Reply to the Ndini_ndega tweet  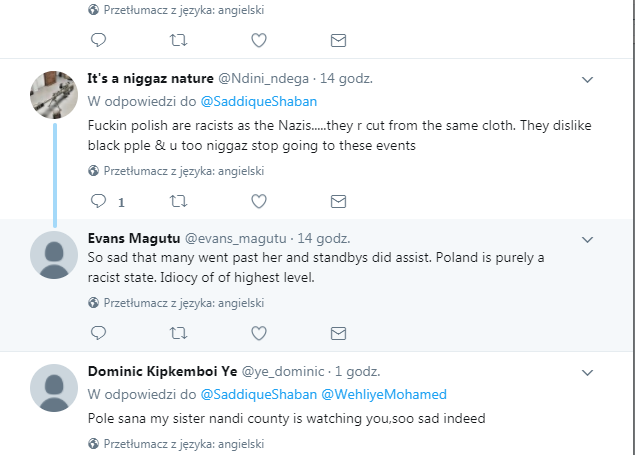coord(98,201)
